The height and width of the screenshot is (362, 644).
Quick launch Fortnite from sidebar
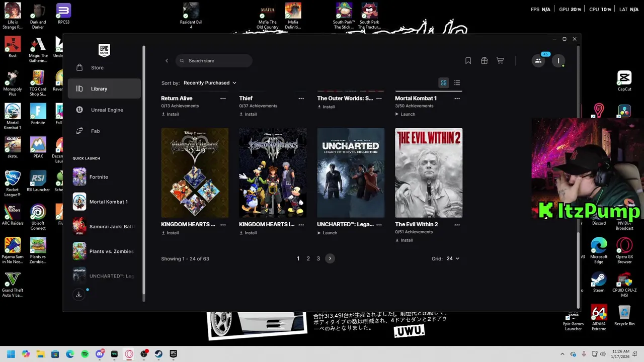click(x=104, y=177)
